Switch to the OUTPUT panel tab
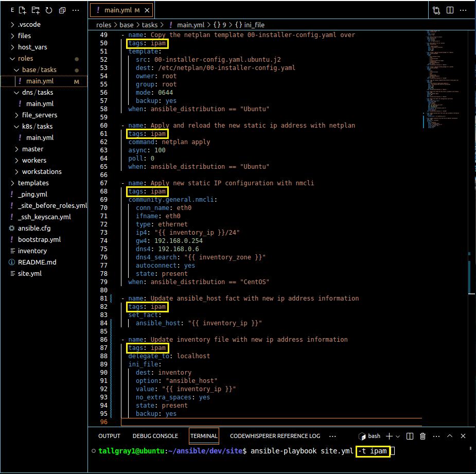Viewport: 476px width, 474px height. tap(109, 436)
